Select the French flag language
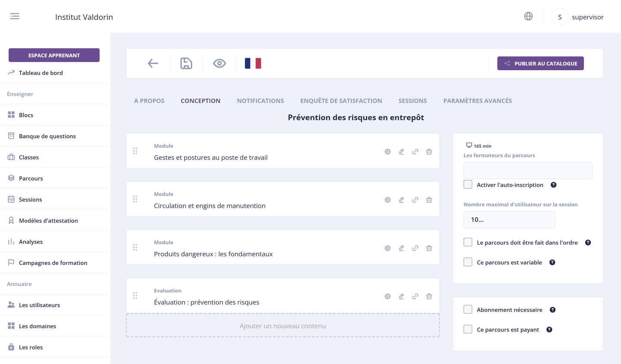621x364 pixels. (x=253, y=63)
